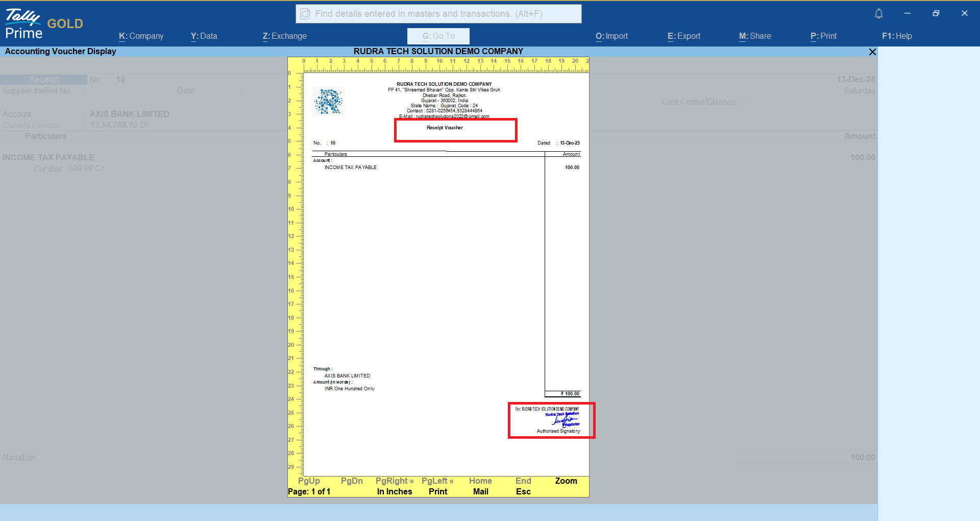Open the Data menu
The width and height of the screenshot is (980, 521).
204,36
